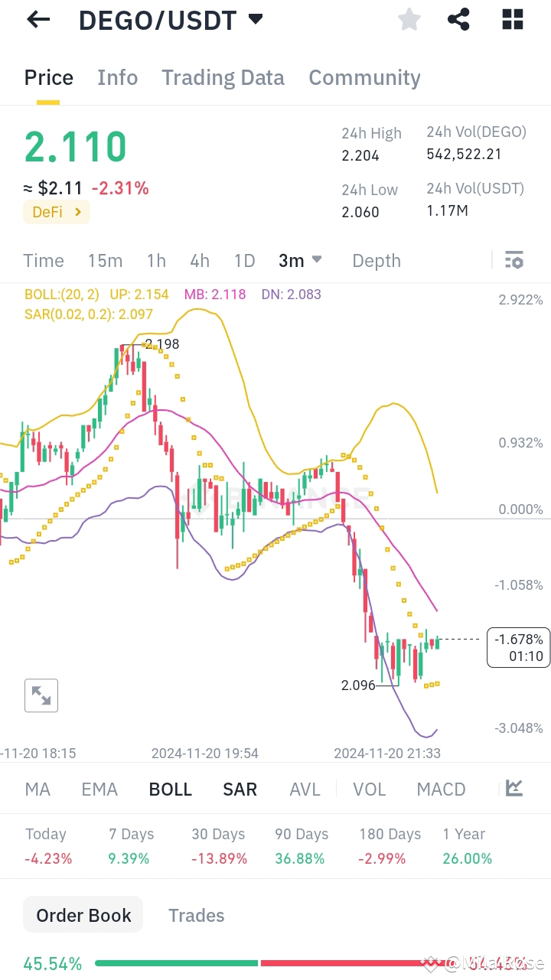The width and height of the screenshot is (551, 980).
Task: Enable the MACD indicator
Action: tap(441, 788)
